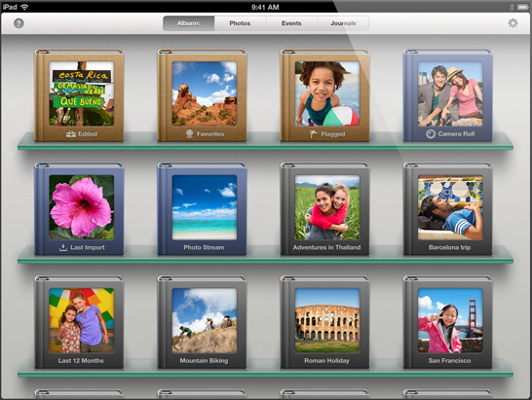
Task: Tap the Wi-Fi status icon
Action: (x=24, y=7)
